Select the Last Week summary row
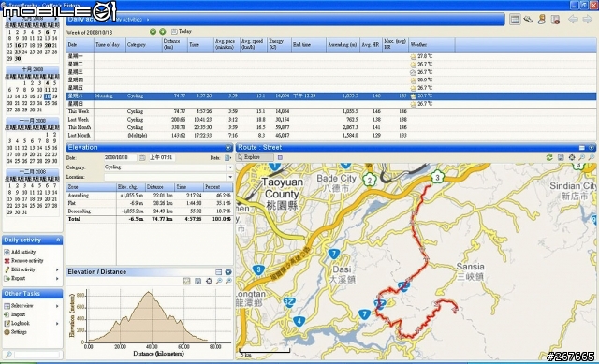Image resolution: width=599 pixels, height=364 pixels. tap(330, 120)
